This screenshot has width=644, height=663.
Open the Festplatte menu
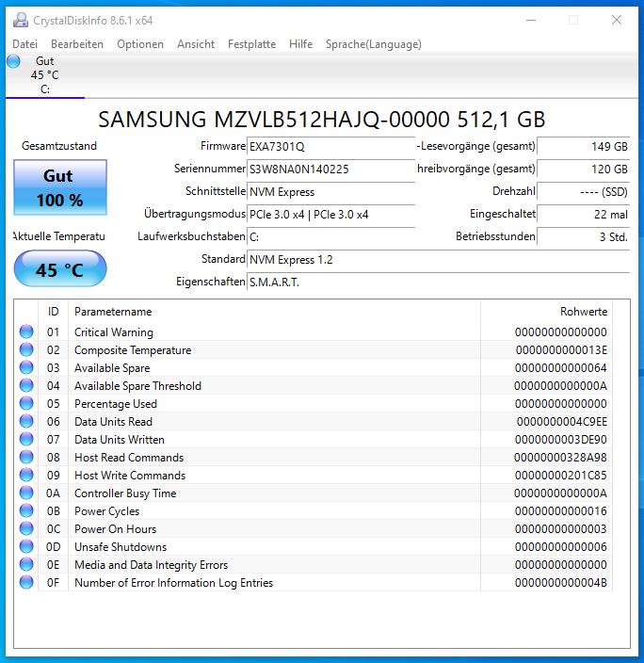(x=251, y=44)
